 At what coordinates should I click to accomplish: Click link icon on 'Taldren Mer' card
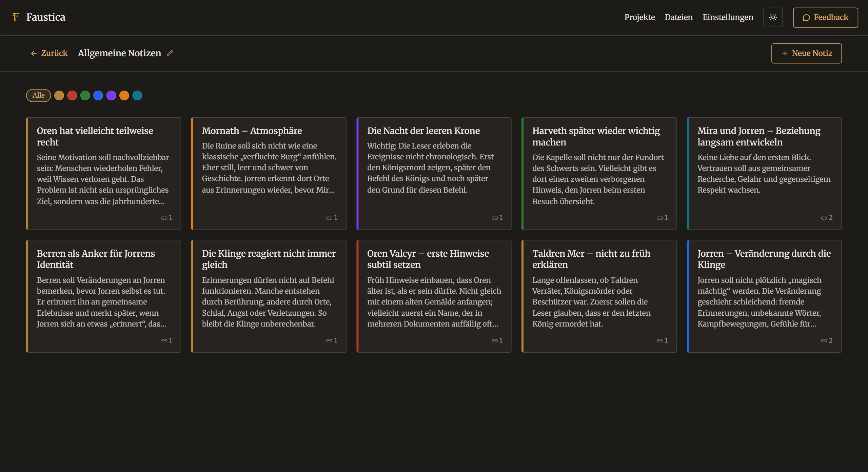pyautogui.click(x=659, y=340)
